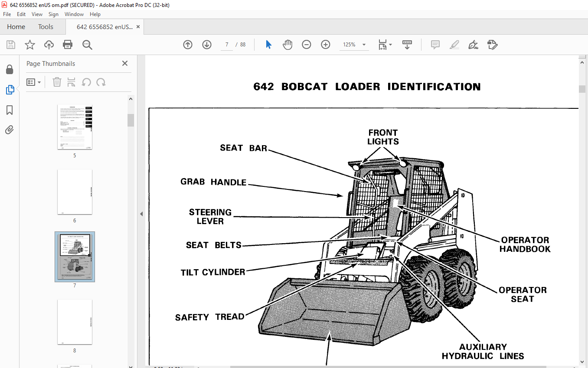
Task: Open the Help menu
Action: 95,14
